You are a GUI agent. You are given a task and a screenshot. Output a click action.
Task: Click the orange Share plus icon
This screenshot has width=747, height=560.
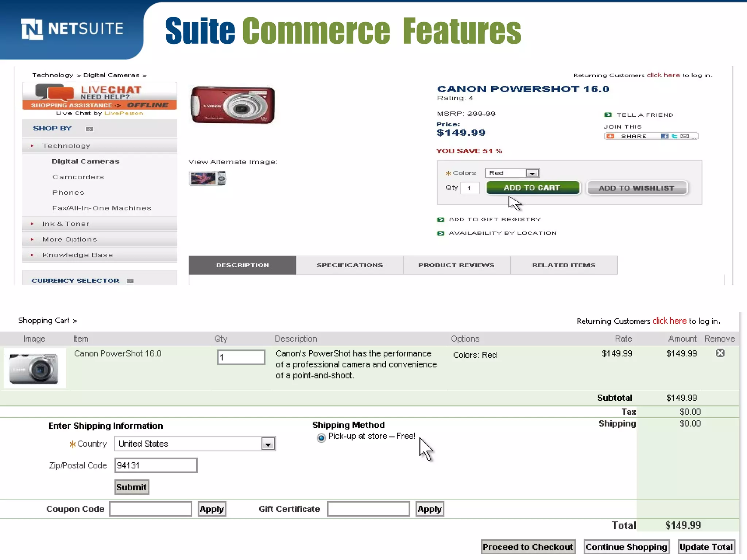(610, 136)
